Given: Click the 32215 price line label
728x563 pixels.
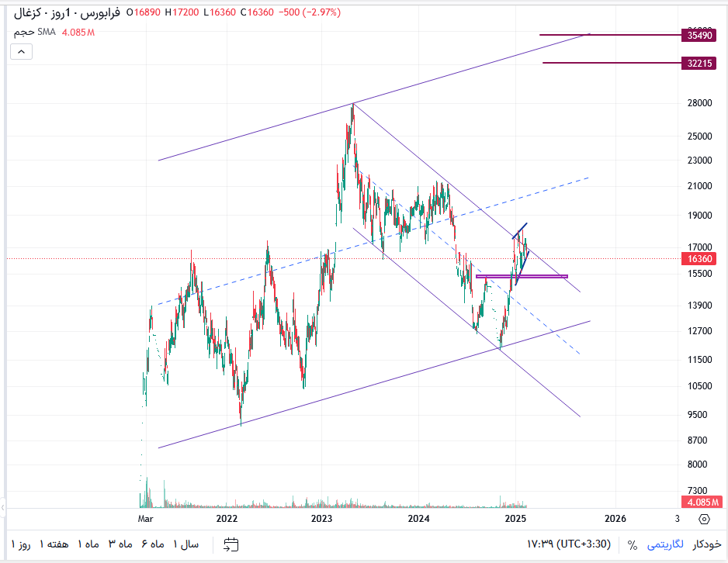Looking at the screenshot, I should [699, 63].
